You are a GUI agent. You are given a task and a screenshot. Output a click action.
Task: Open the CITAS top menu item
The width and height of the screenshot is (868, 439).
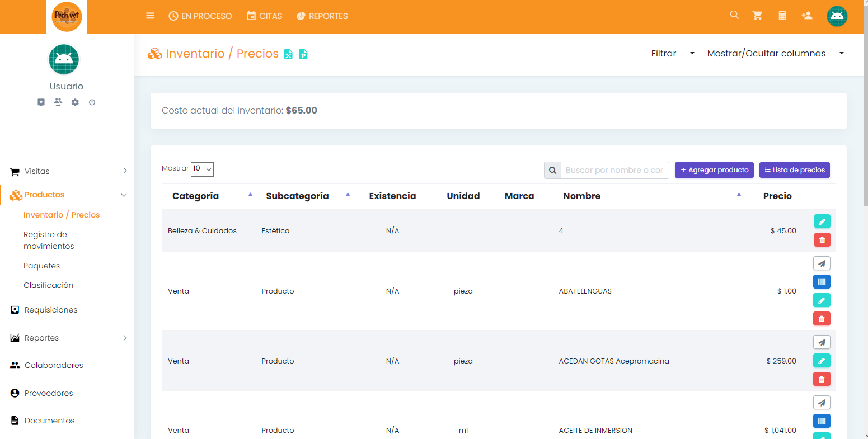point(265,16)
